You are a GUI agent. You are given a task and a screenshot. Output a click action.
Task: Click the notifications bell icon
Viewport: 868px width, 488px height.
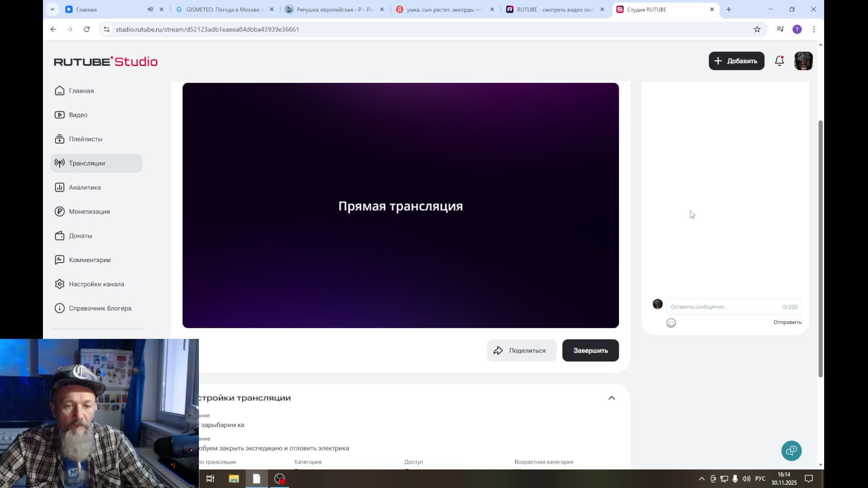coord(779,61)
